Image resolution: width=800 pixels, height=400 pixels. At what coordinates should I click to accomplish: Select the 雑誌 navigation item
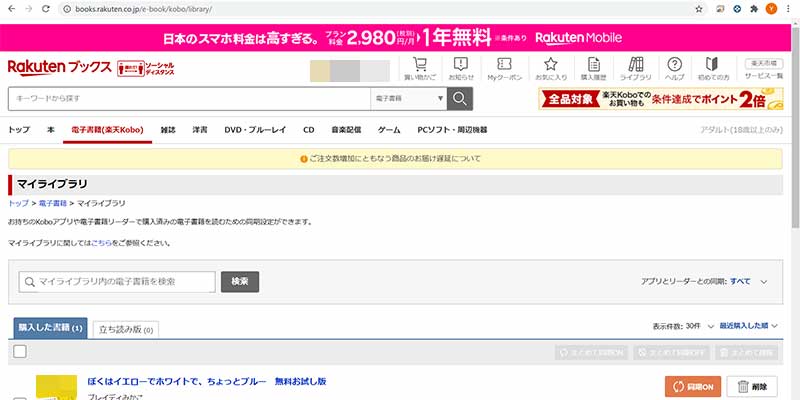point(168,130)
